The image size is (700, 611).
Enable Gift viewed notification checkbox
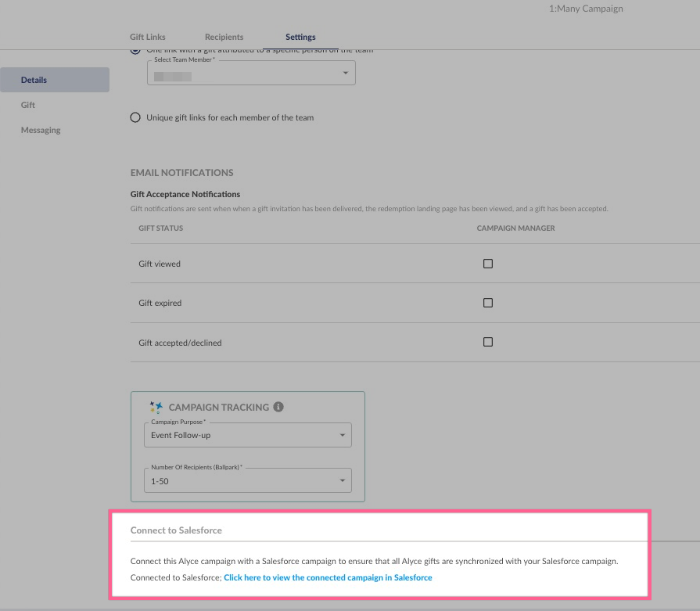pyautogui.click(x=488, y=264)
